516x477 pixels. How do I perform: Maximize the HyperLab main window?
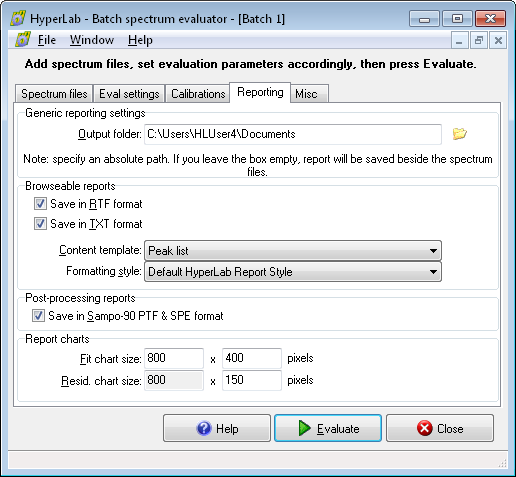click(457, 19)
